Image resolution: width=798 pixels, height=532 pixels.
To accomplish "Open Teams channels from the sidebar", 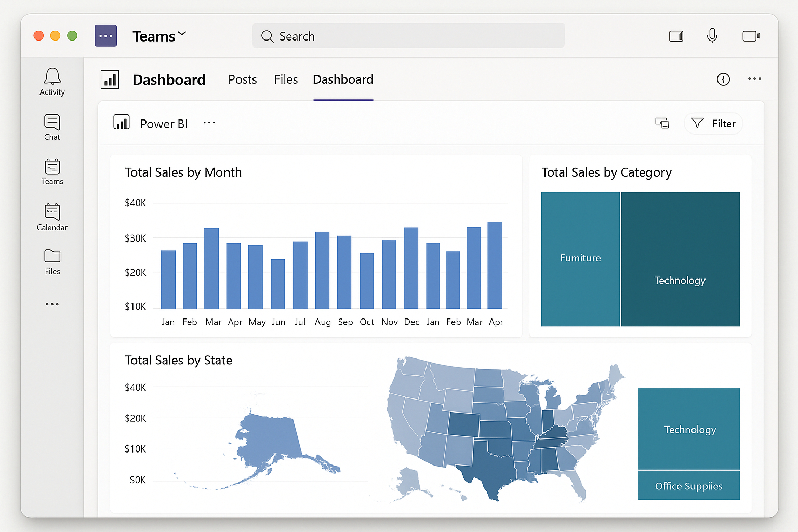I will (x=52, y=171).
